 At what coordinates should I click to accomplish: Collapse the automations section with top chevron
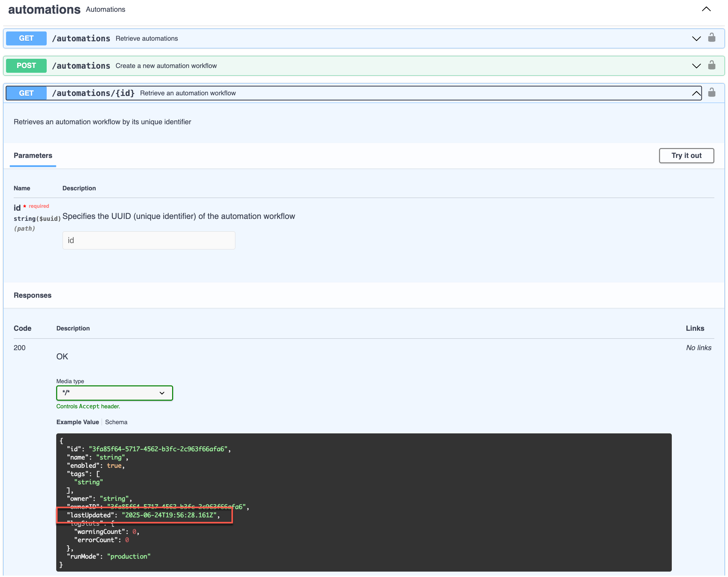(x=706, y=9)
